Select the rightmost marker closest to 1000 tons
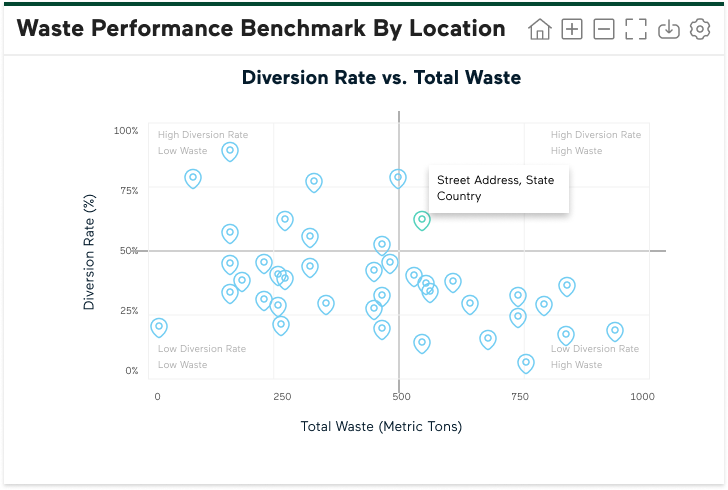The image size is (728, 490). (615, 331)
